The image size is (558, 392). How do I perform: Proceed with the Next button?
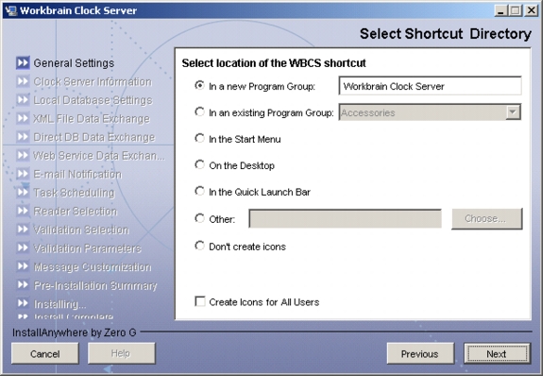[x=497, y=353]
